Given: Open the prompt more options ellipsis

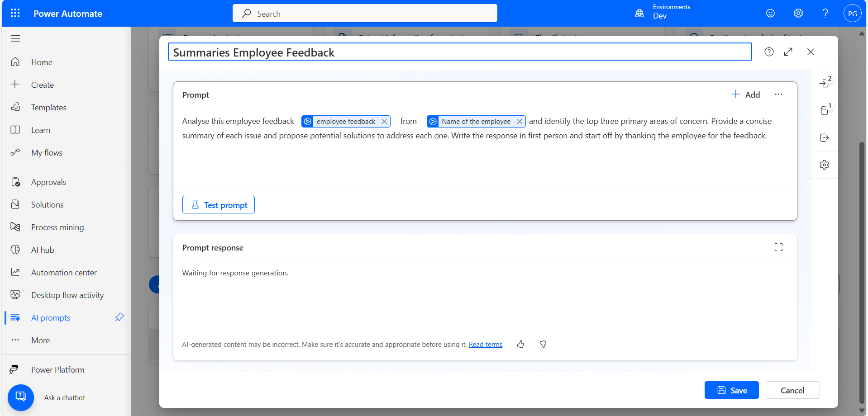Looking at the screenshot, I should pyautogui.click(x=778, y=95).
